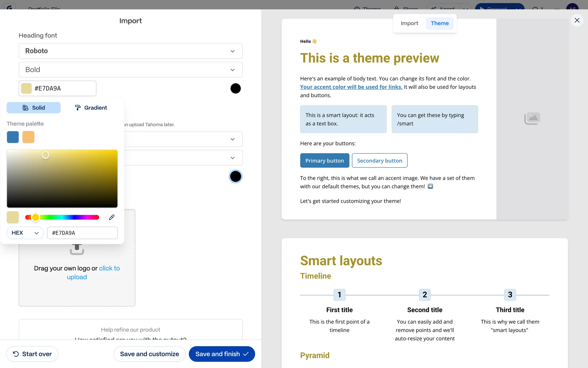
Task: Switch to the Theme tab
Action: (x=439, y=23)
